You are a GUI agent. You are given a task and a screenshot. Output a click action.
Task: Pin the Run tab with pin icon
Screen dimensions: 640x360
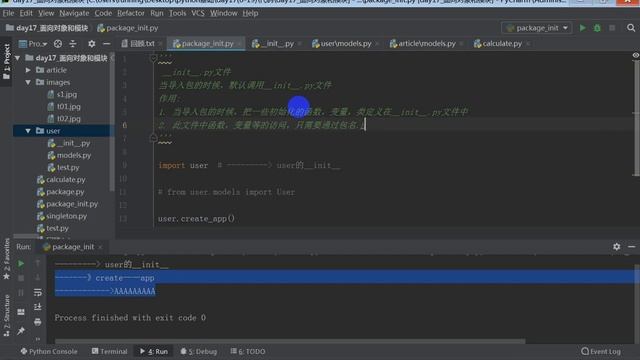click(x=20, y=331)
